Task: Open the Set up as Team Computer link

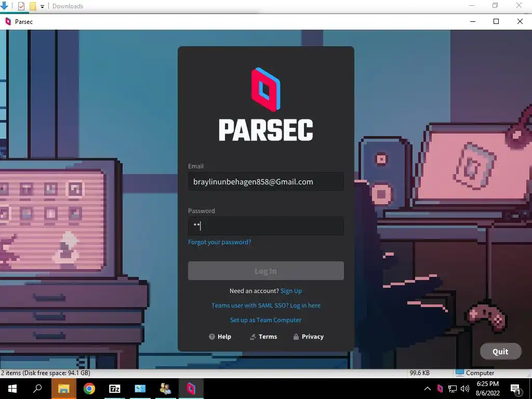Action: pos(265,320)
